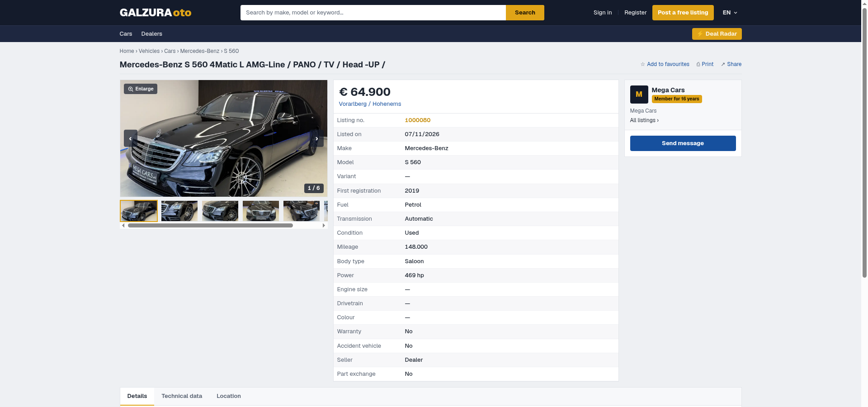The image size is (868, 407).
Task: Click listing number 1000080
Action: click(417, 120)
